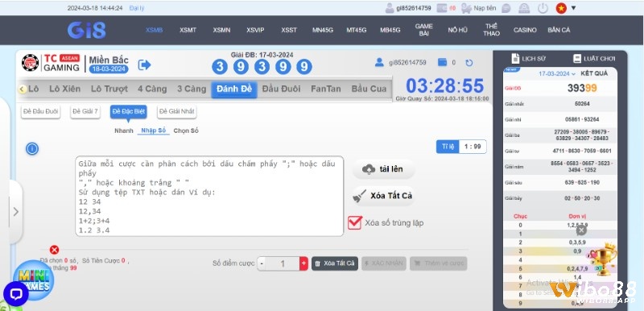Click the notification bell icon in top bar

click(x=524, y=8)
